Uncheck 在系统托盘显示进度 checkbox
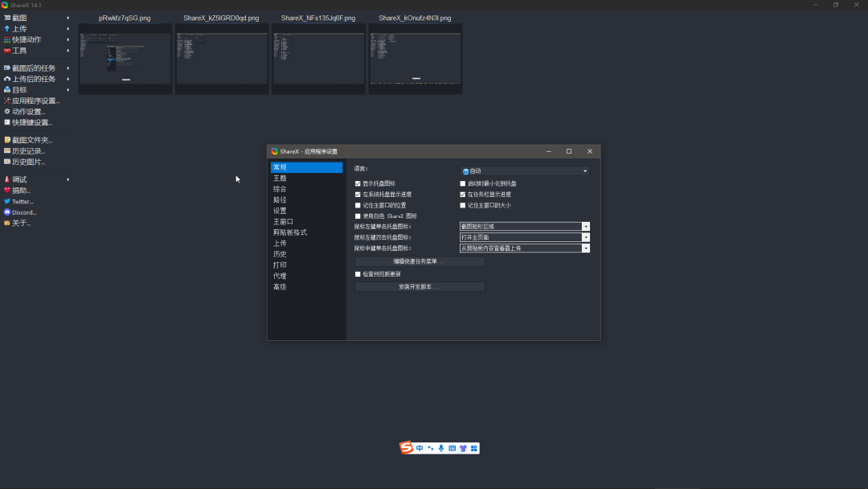 coord(358,195)
